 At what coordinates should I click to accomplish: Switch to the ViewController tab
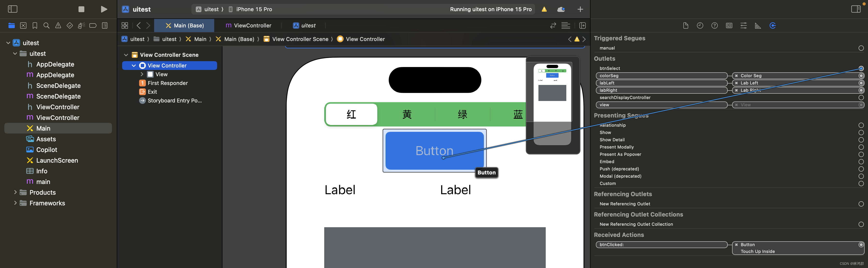pos(248,26)
